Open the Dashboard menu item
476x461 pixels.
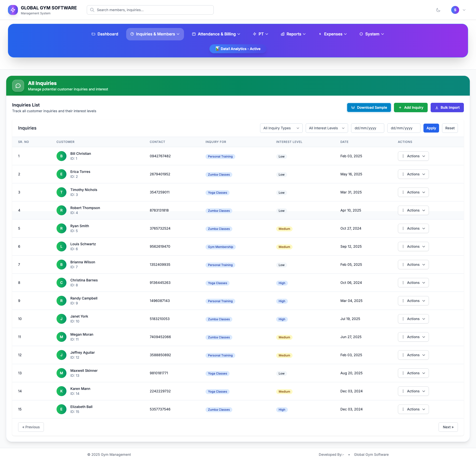(105, 34)
